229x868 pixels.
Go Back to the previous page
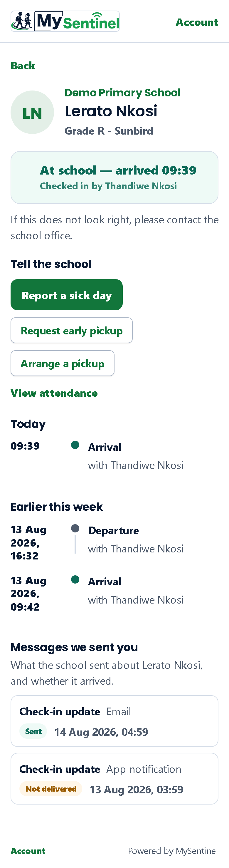tap(23, 66)
